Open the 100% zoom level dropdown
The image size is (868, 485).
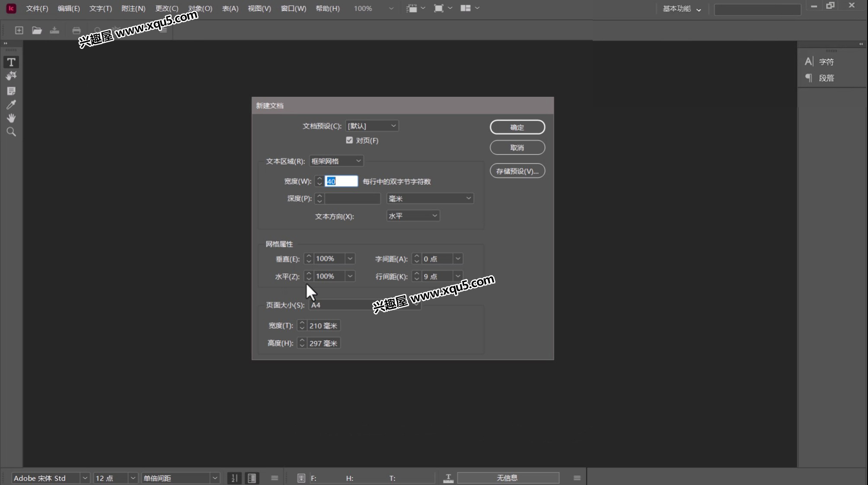click(391, 8)
